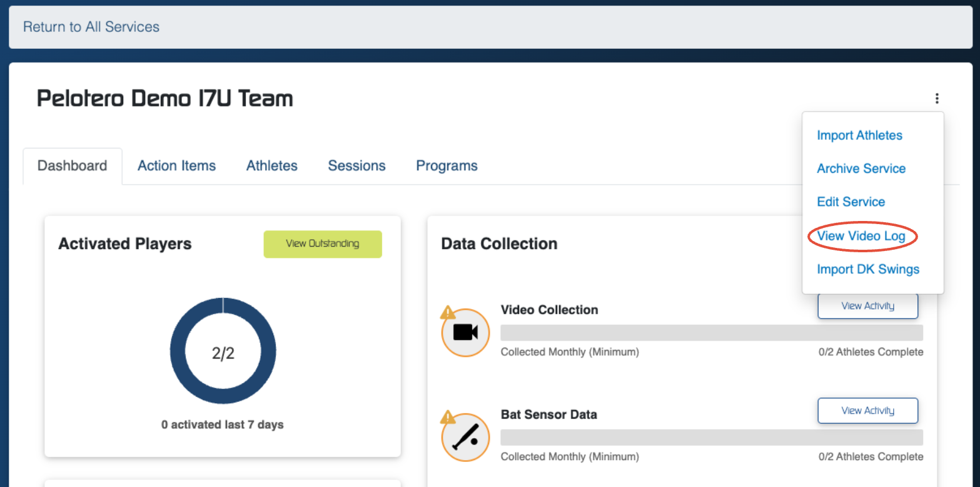Click the View Outstanding button
Screen dimensions: 980x487
323,244
